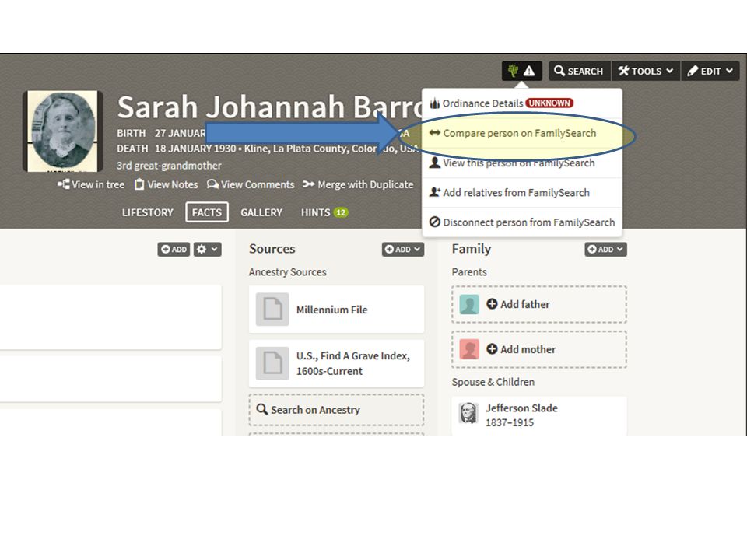Click Sarah Johannah's profile photo

pyautogui.click(x=63, y=131)
